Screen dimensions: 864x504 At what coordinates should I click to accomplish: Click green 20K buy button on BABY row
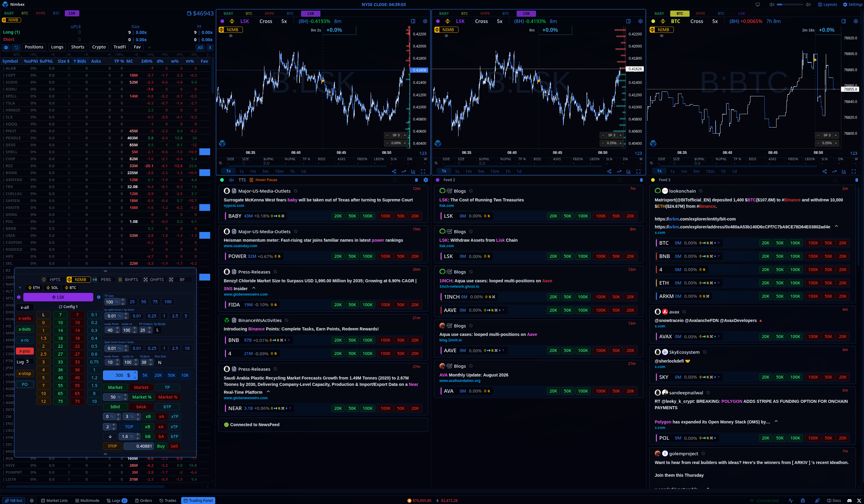(338, 216)
